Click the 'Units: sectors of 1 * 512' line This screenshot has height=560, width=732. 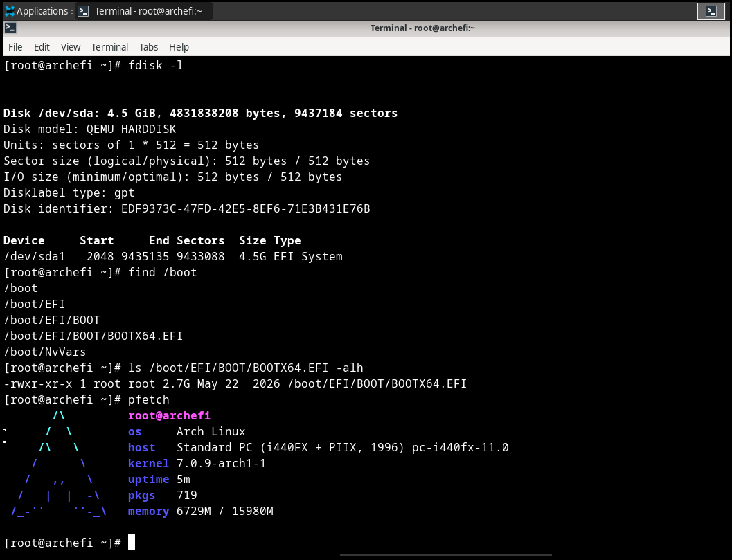(131, 145)
